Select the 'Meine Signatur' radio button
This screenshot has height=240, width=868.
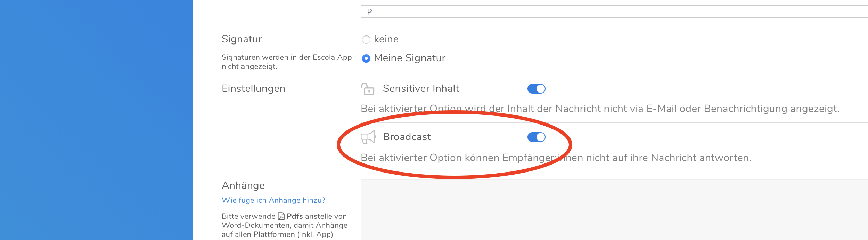pos(366,58)
